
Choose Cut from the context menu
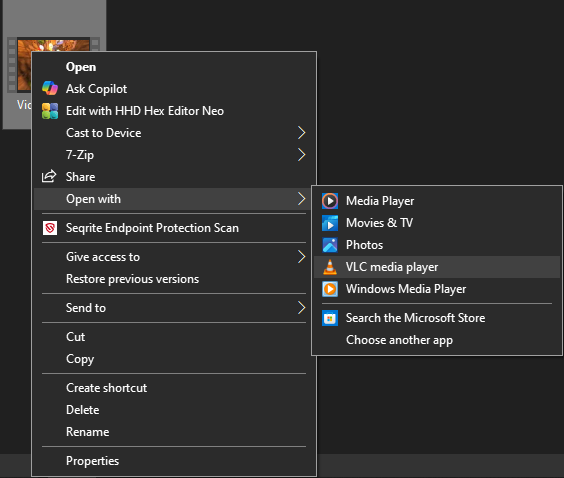(174, 337)
